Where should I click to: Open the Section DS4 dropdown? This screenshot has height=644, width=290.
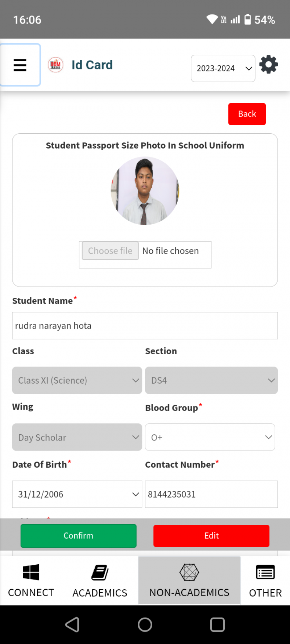[x=211, y=380]
